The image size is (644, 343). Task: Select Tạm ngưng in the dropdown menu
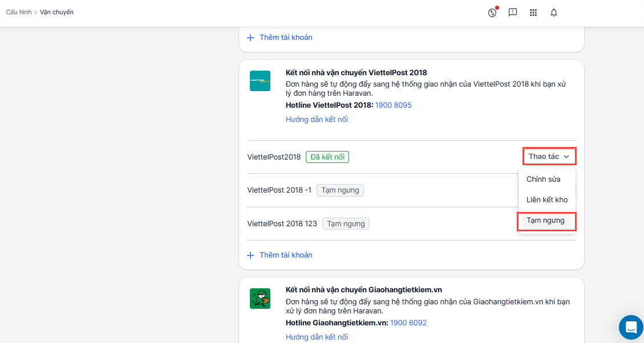(545, 220)
